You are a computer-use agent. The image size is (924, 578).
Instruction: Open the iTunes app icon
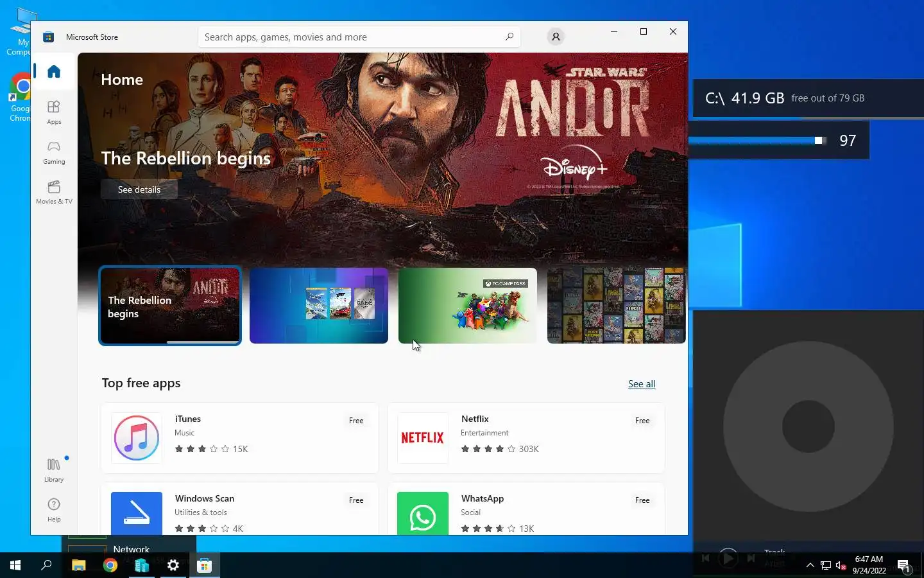pyautogui.click(x=137, y=438)
